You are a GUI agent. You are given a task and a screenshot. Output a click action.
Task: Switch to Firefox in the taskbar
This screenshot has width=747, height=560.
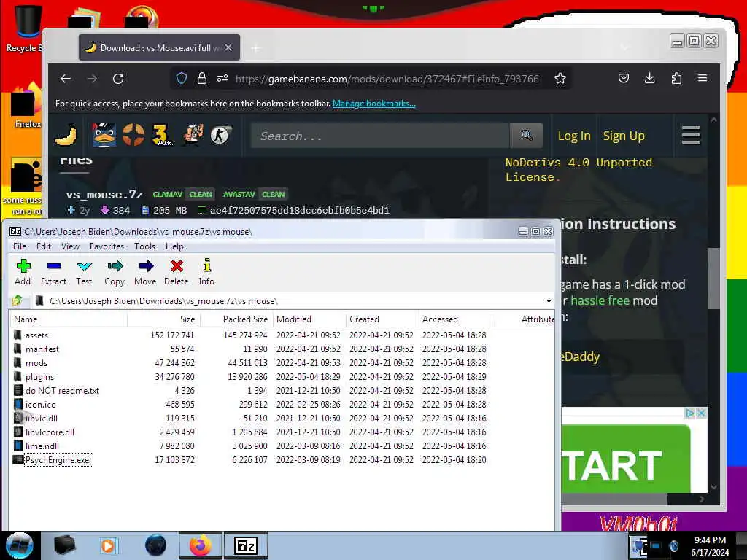coord(200,545)
